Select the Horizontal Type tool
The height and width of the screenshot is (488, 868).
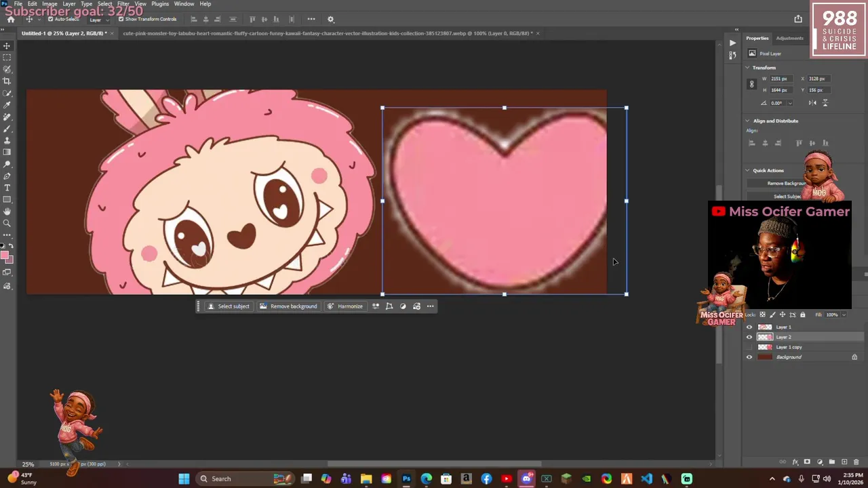[x=7, y=188]
